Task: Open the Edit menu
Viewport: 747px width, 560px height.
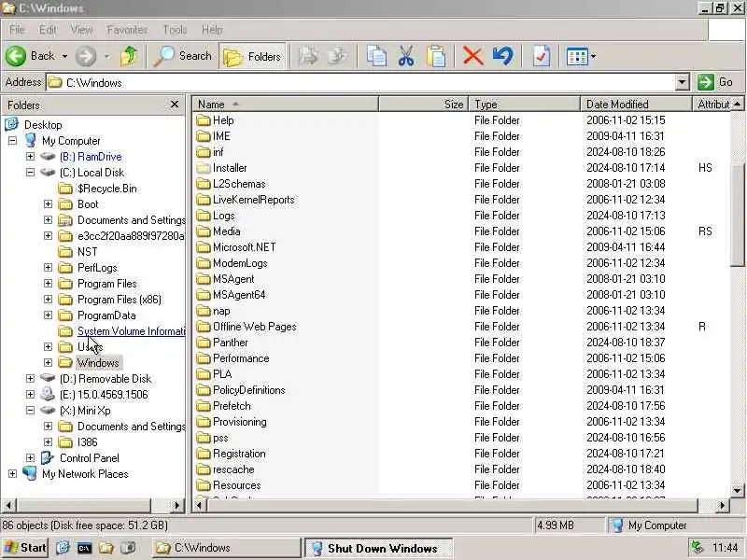Action: pyautogui.click(x=48, y=30)
